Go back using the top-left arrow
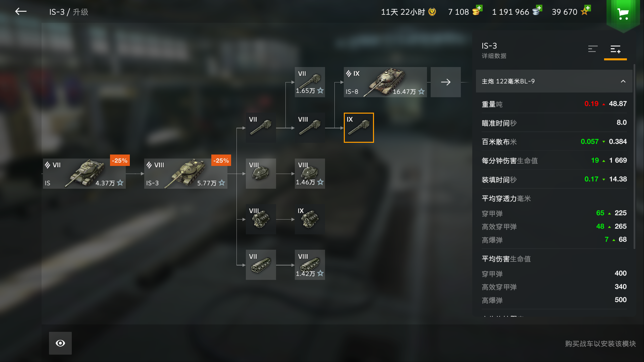This screenshot has height=362, width=644. 21,11
